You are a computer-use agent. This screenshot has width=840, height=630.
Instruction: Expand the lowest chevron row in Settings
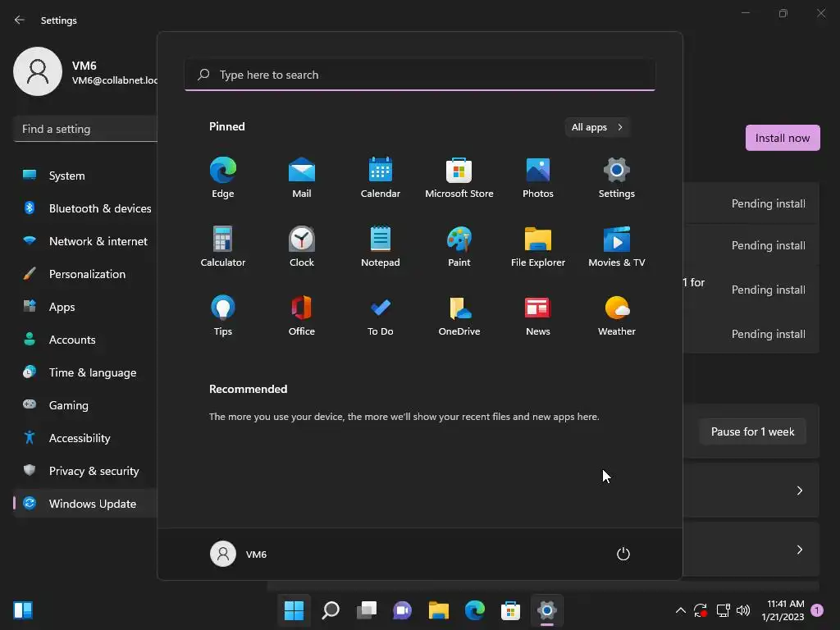799,550
